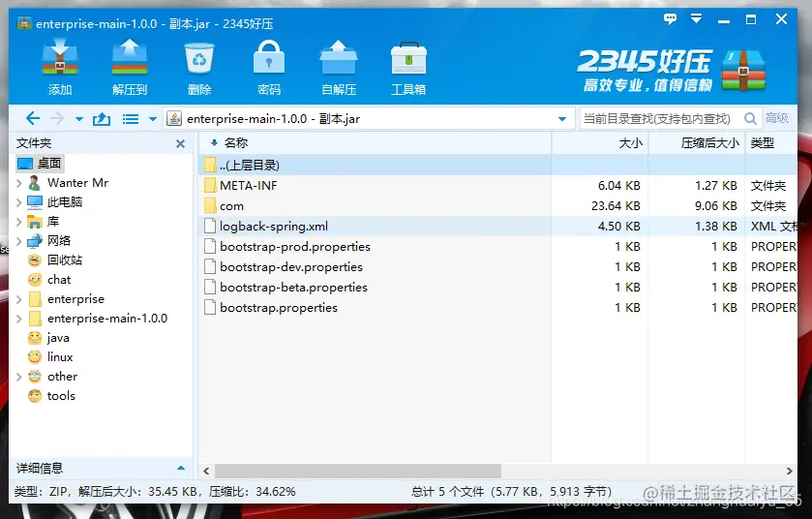Select 回收站 in the folder tree

(x=55, y=260)
